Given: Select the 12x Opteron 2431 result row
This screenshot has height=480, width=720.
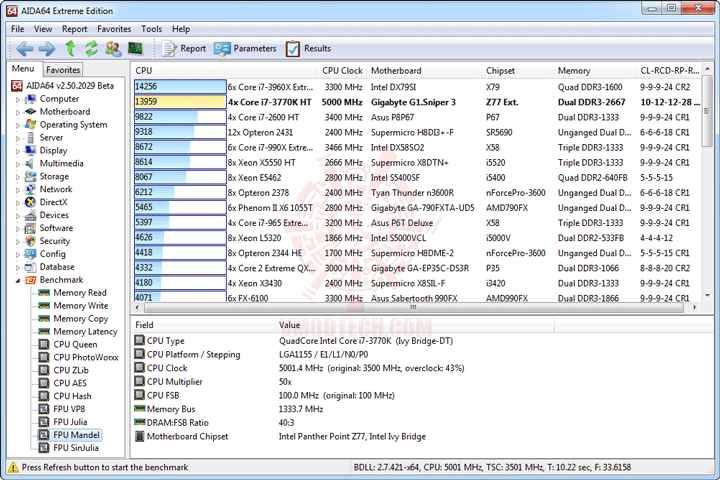Looking at the screenshot, I should (x=417, y=132).
